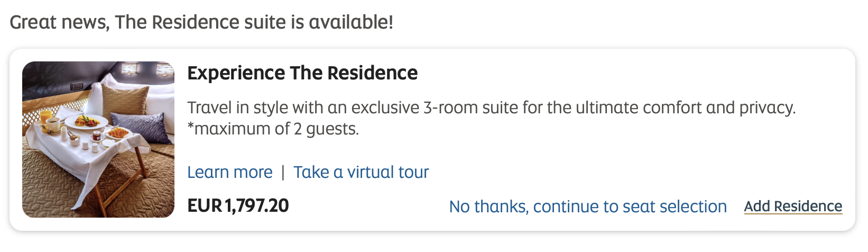
Task: Click the wall lights in the photo
Action: pos(130,69)
